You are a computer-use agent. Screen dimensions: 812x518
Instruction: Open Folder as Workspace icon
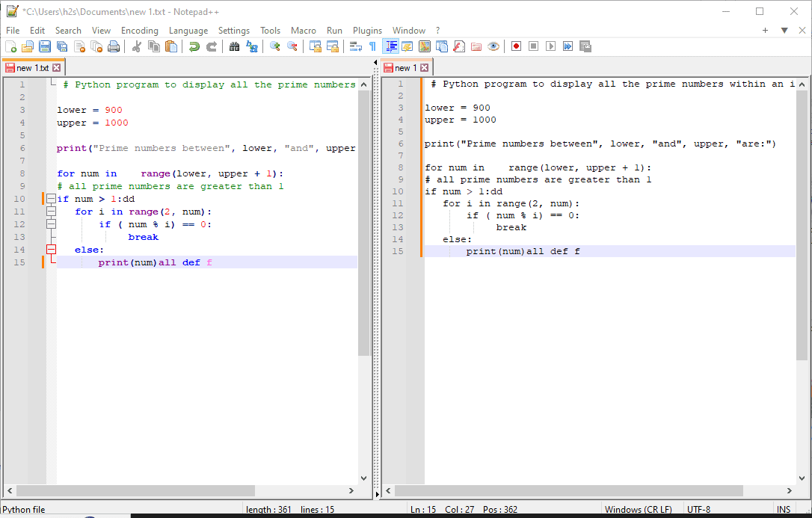coord(476,46)
